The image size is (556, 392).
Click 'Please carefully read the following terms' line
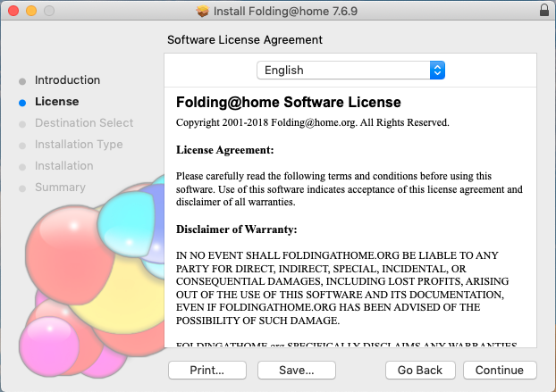click(x=333, y=176)
